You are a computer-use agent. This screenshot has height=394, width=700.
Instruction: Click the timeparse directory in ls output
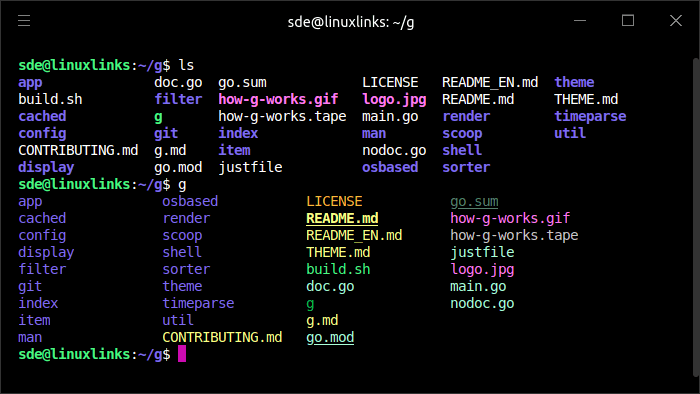click(x=590, y=116)
